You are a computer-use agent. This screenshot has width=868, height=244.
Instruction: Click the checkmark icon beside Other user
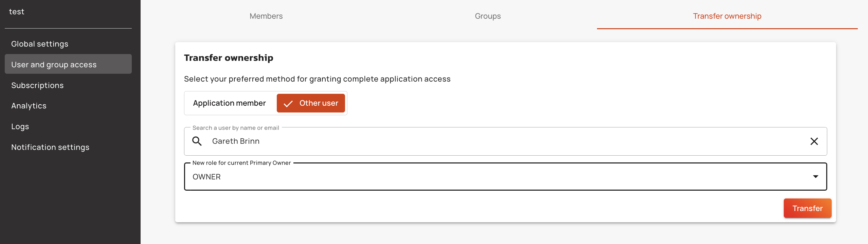(288, 103)
